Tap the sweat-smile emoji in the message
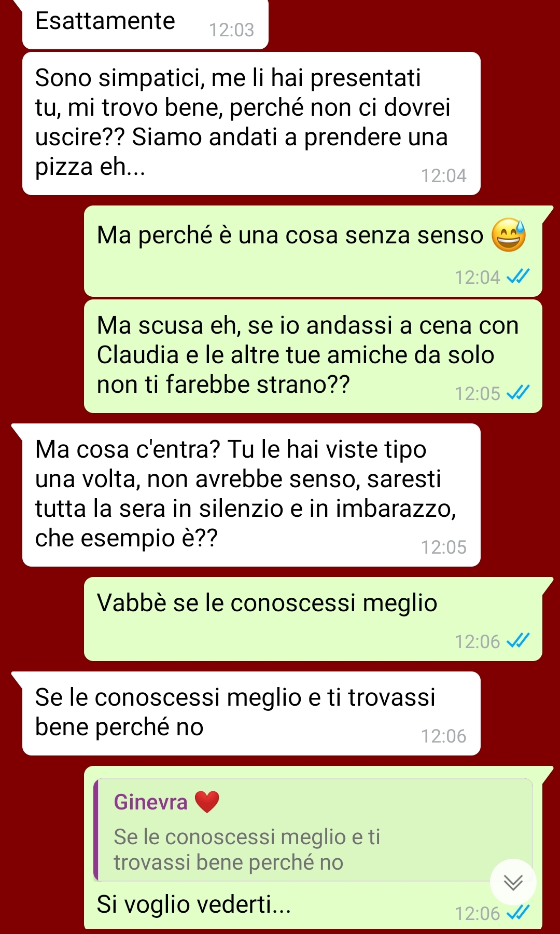The image size is (560, 934). click(508, 235)
